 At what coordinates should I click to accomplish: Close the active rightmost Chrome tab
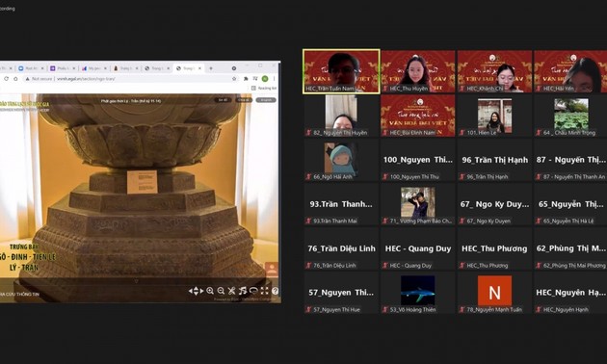pos(199,68)
